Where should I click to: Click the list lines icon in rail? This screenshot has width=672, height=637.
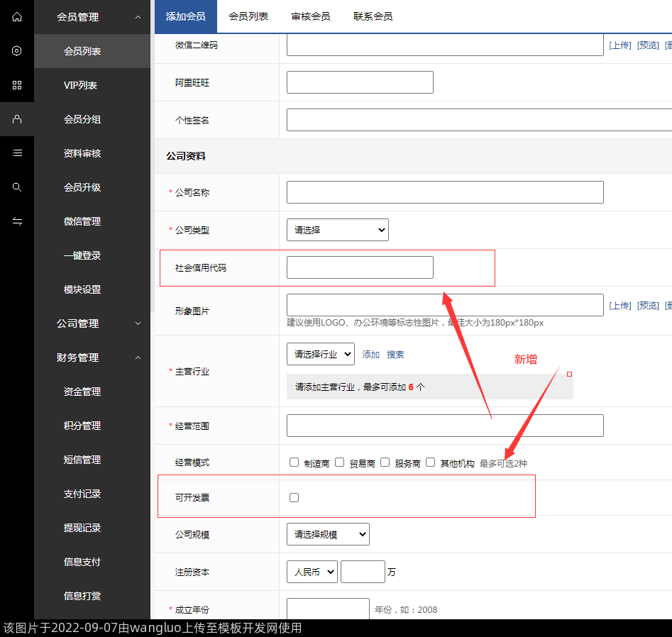pyautogui.click(x=17, y=153)
